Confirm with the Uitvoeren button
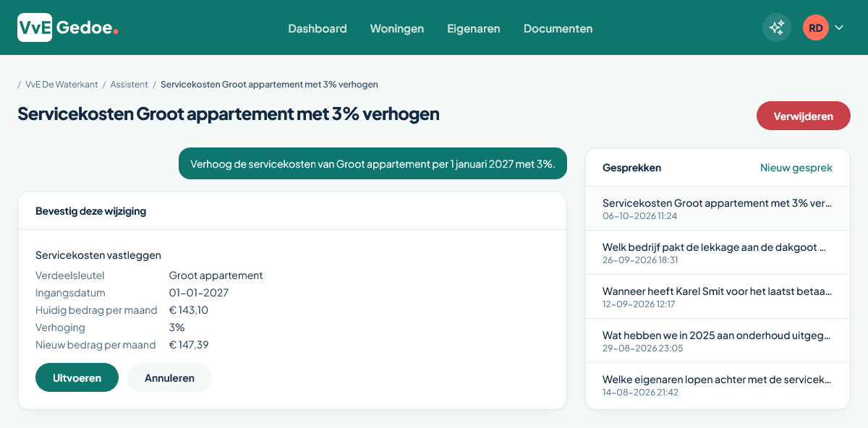 click(77, 377)
